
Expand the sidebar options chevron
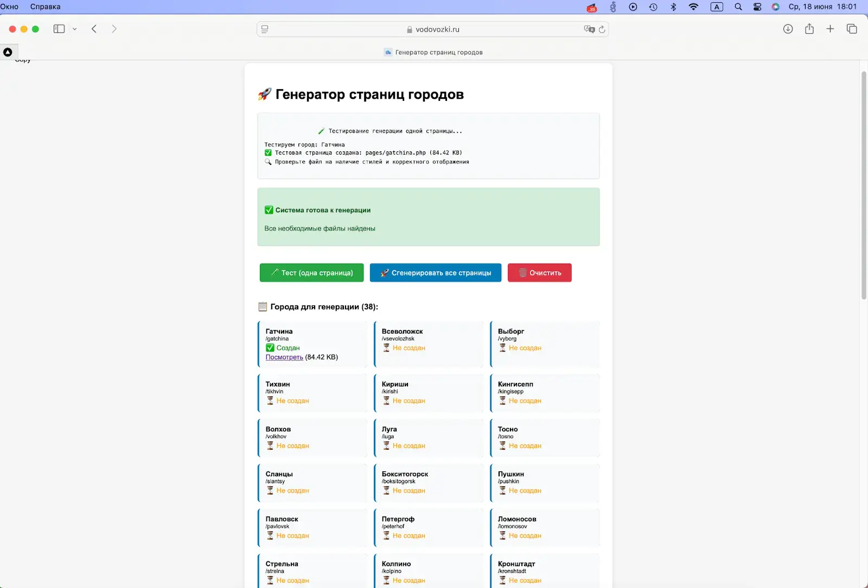[x=74, y=29]
